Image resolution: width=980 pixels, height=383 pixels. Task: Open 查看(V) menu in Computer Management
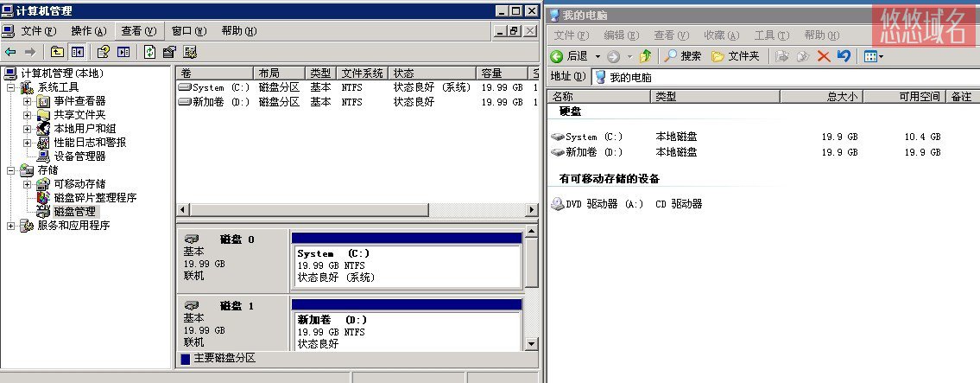click(139, 30)
